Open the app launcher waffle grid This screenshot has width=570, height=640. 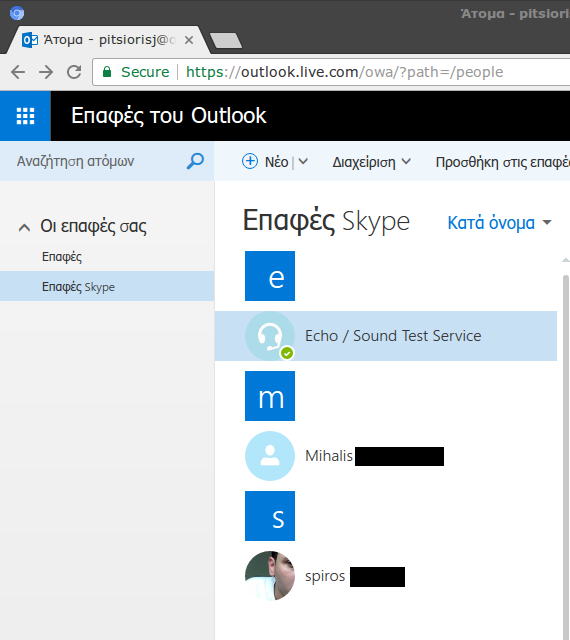click(x=25, y=116)
